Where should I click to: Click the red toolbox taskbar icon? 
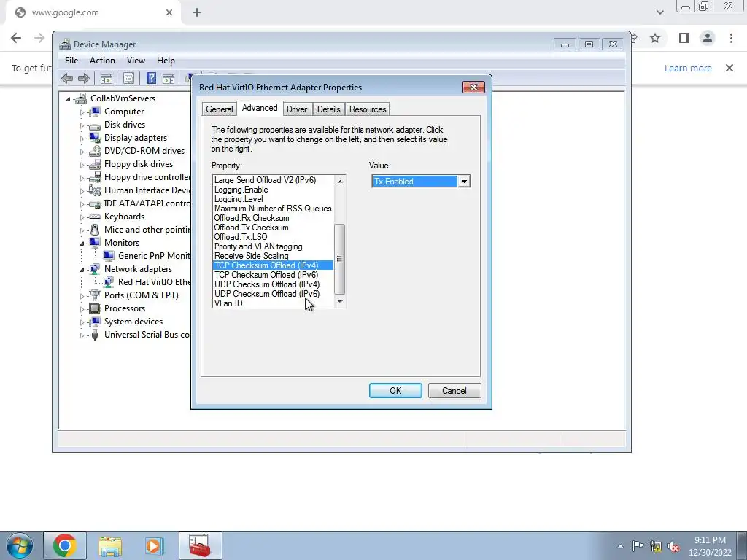pos(201,545)
